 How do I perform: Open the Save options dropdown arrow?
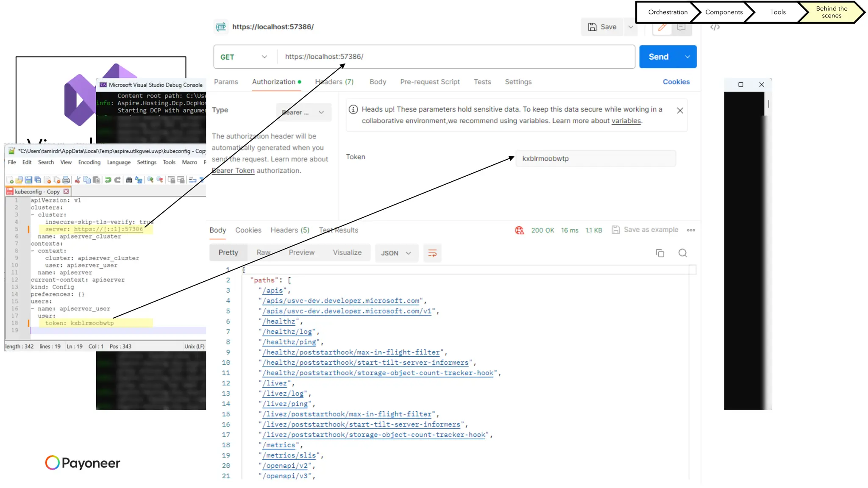tap(631, 27)
